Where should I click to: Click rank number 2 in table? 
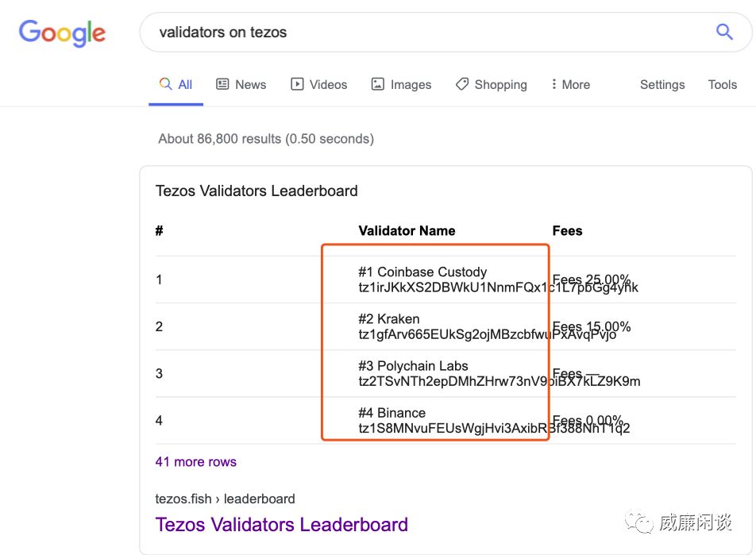(x=159, y=326)
